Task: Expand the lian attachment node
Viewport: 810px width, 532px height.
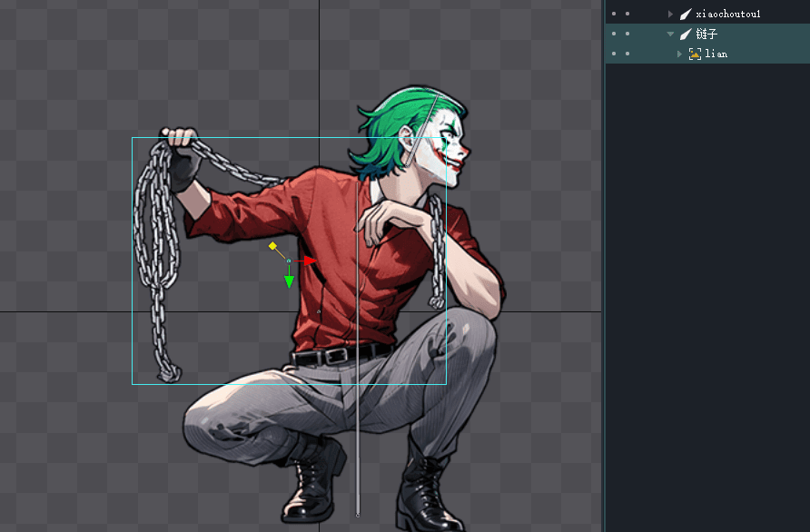Action: pyautogui.click(x=679, y=54)
